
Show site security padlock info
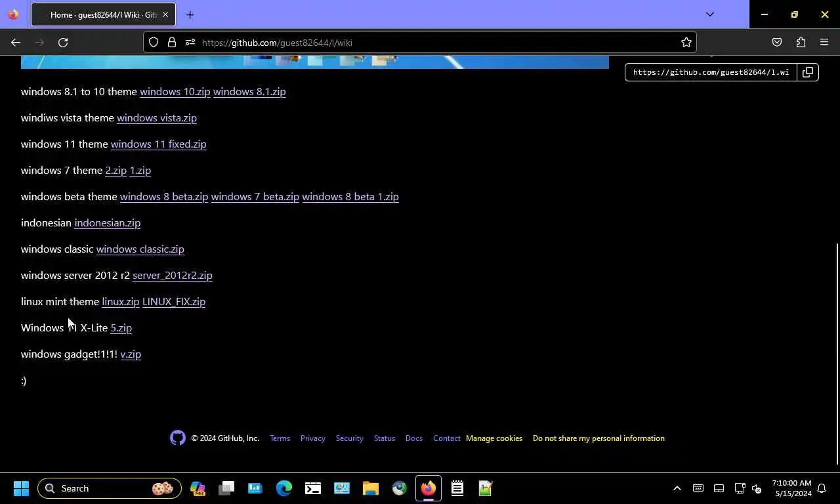(172, 42)
